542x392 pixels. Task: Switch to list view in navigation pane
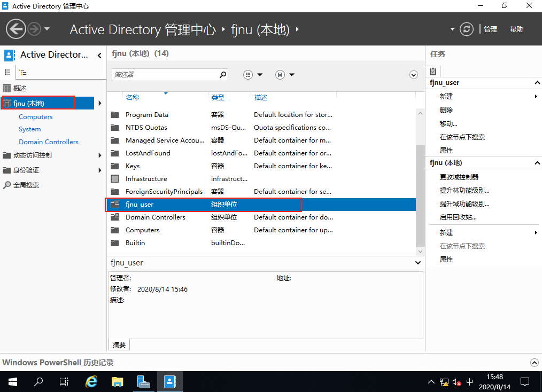(x=7, y=72)
